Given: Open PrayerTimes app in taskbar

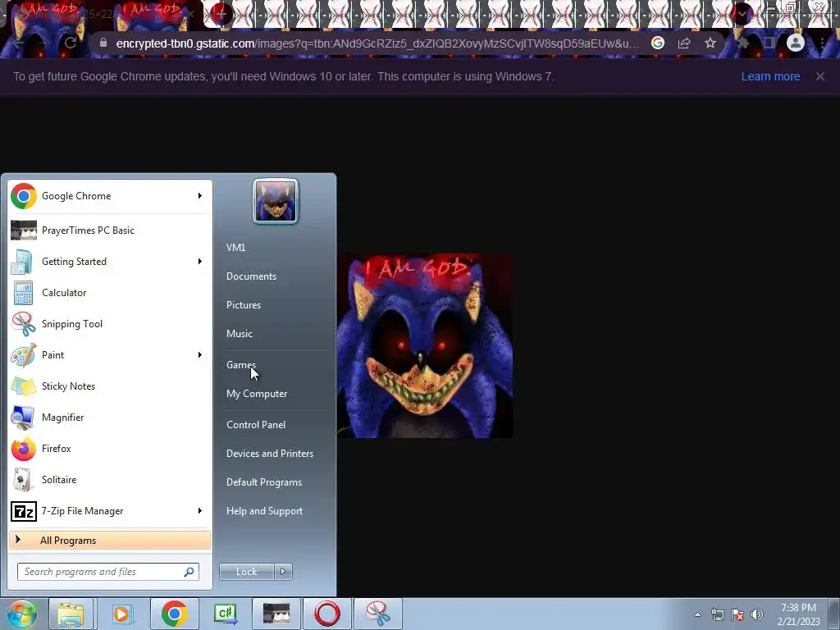Looking at the screenshot, I should click(x=276, y=614).
